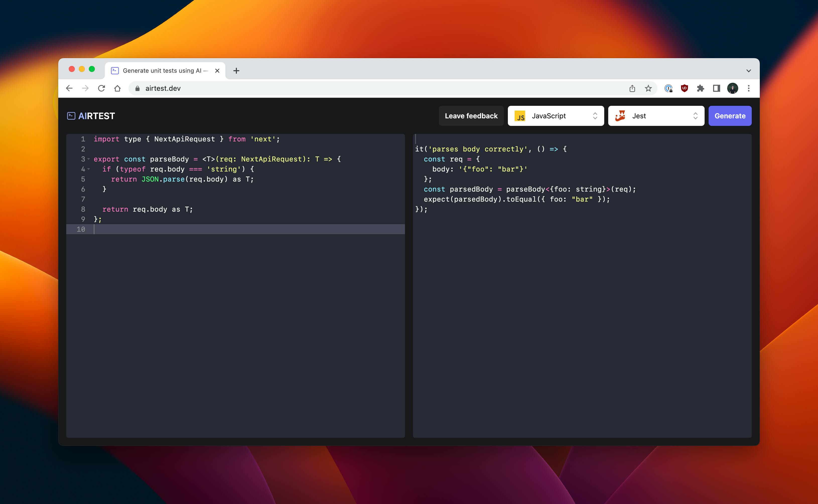The width and height of the screenshot is (818, 504).
Task: Click the AIRTEST logo icon
Action: [71, 116]
